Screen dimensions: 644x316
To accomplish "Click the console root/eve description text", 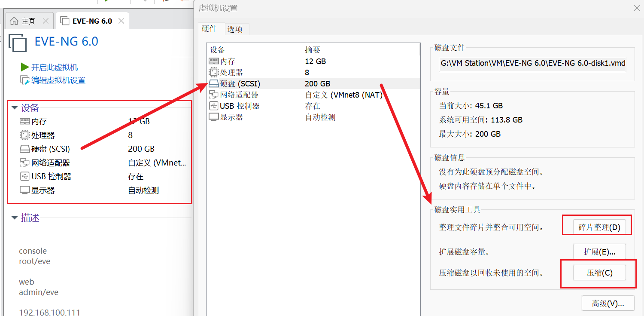I will coord(34,256).
